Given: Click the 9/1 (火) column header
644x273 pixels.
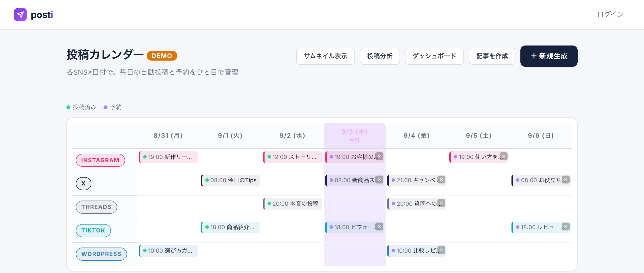Looking at the screenshot, I should (x=230, y=136).
